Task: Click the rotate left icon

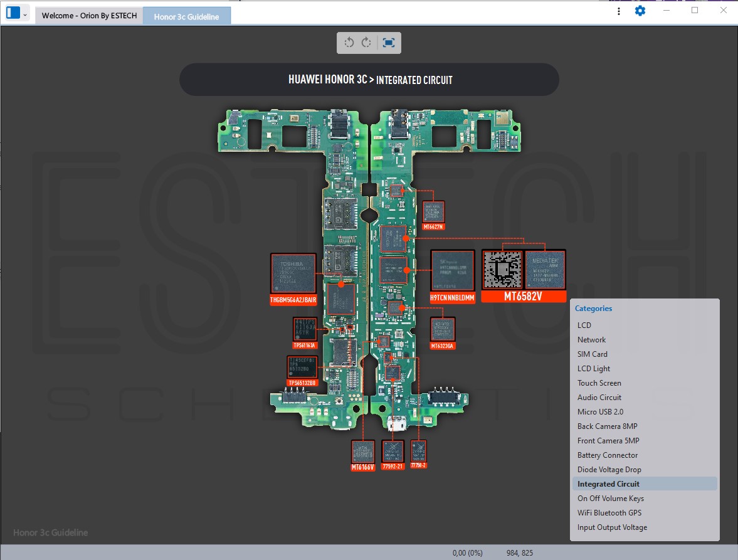Action: pyautogui.click(x=349, y=43)
